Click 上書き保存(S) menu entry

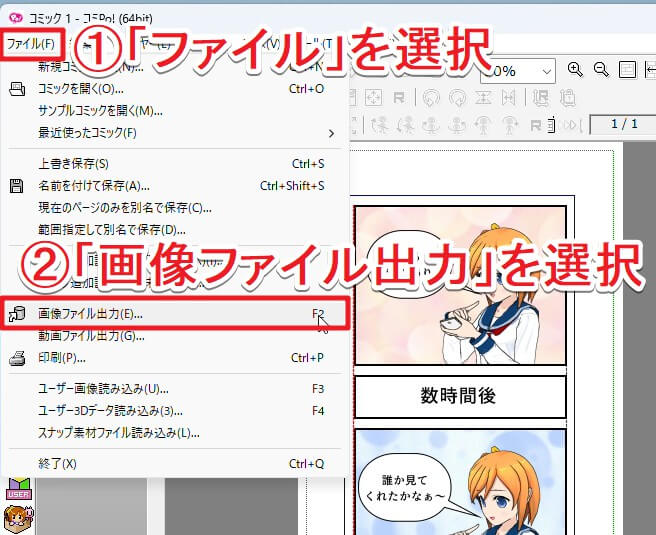pos(175,164)
